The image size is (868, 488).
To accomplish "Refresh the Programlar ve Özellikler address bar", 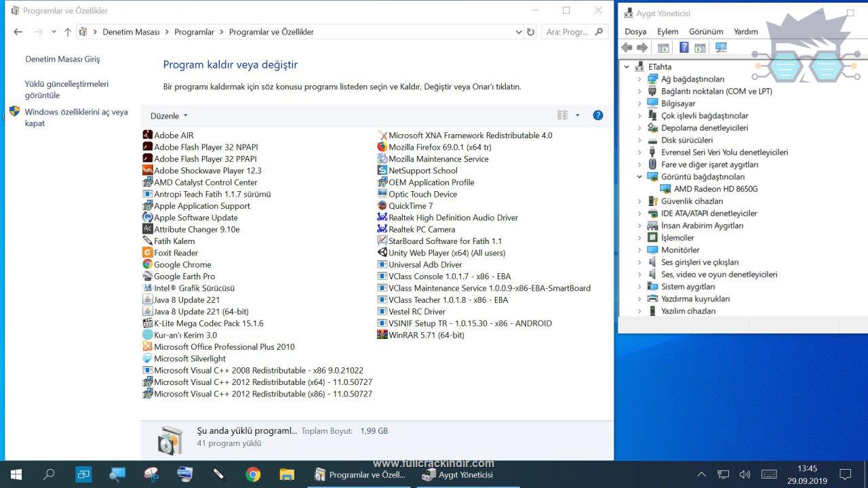I will [530, 32].
